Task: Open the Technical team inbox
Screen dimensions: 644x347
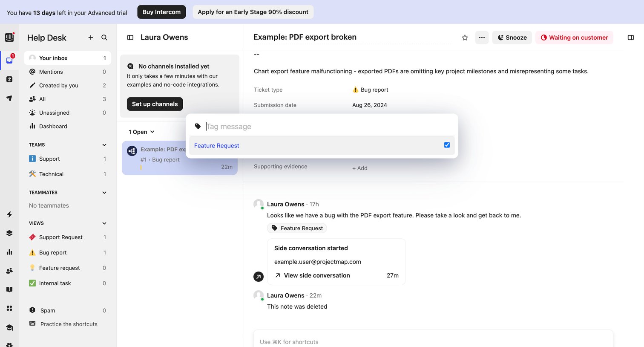Action: coord(67,174)
